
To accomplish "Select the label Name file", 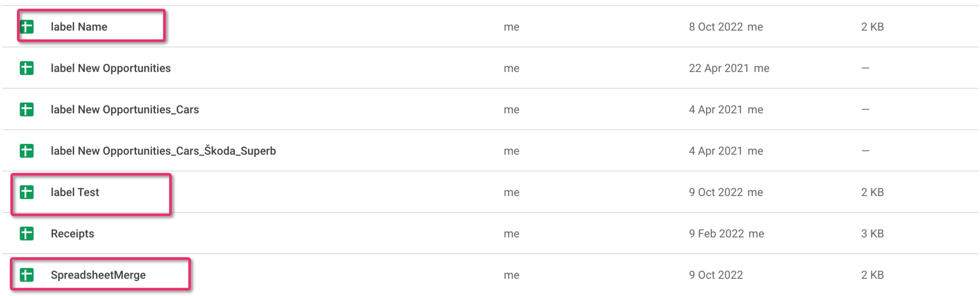I will click(x=79, y=27).
